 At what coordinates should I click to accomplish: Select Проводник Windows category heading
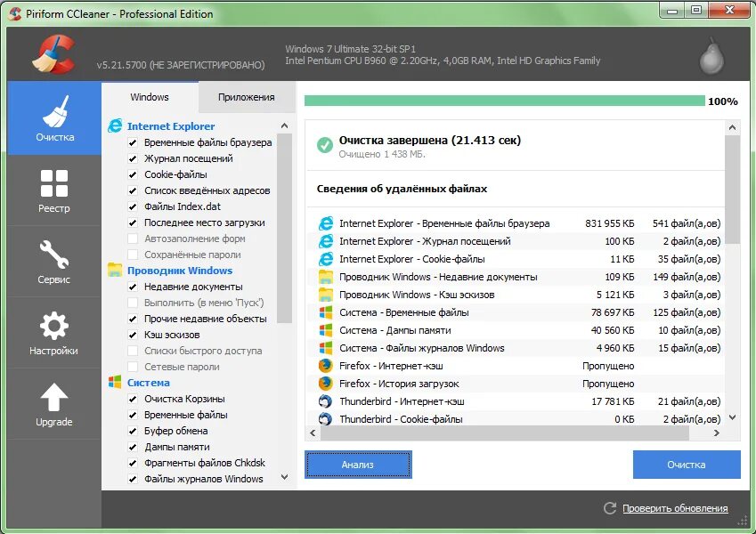[x=180, y=271]
